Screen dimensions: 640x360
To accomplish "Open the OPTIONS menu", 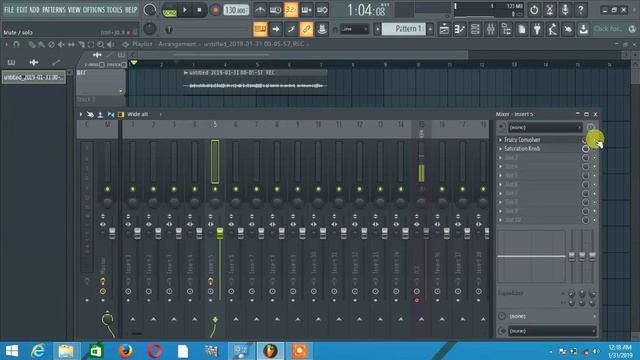I will (94, 9).
